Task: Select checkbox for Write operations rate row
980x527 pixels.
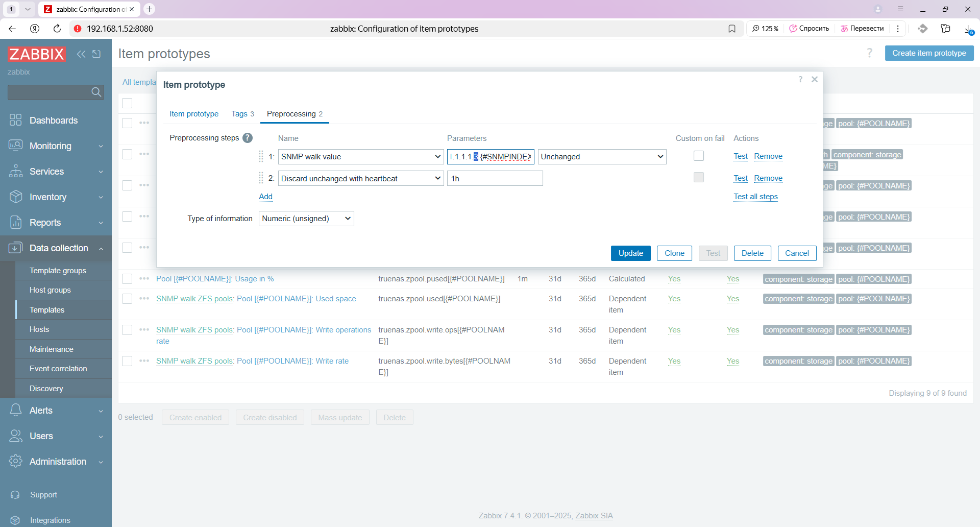Action: 127,330
